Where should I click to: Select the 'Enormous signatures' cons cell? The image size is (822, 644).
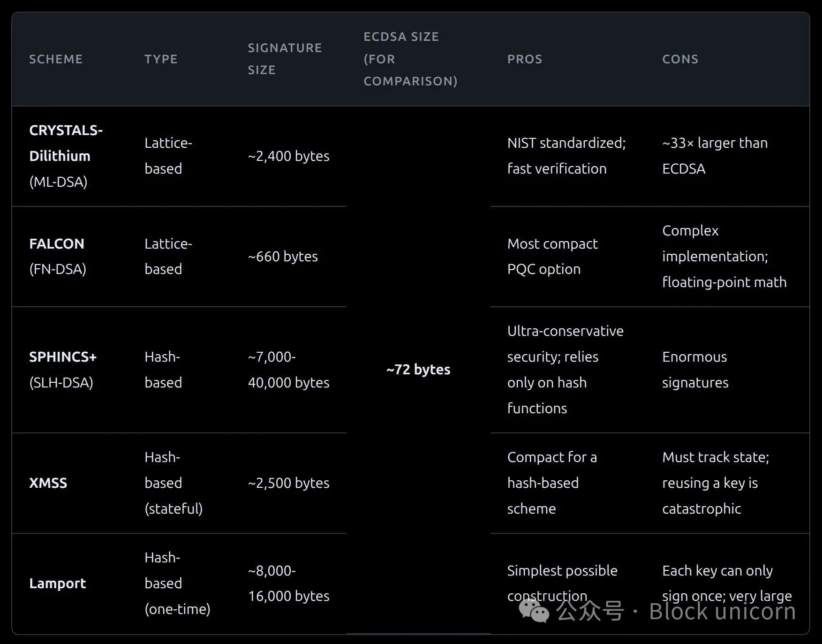pos(695,370)
